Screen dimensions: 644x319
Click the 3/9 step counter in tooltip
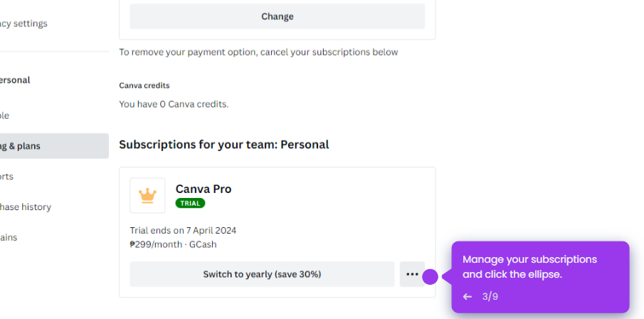point(490,296)
